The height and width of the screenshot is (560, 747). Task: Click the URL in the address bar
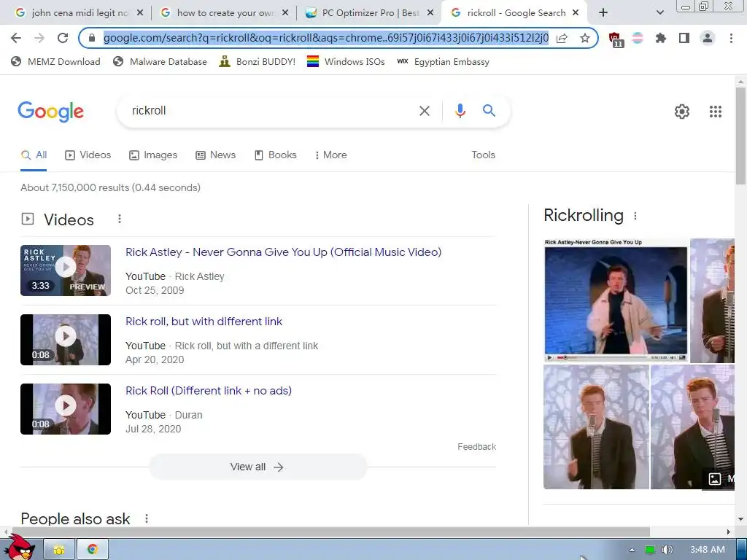coord(326,38)
